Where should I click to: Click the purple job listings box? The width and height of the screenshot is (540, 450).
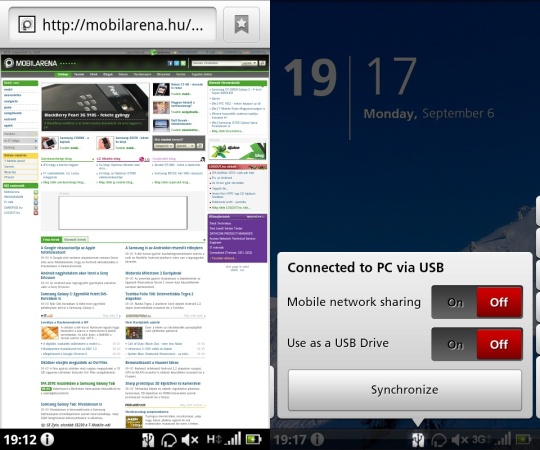pyautogui.click(x=237, y=238)
